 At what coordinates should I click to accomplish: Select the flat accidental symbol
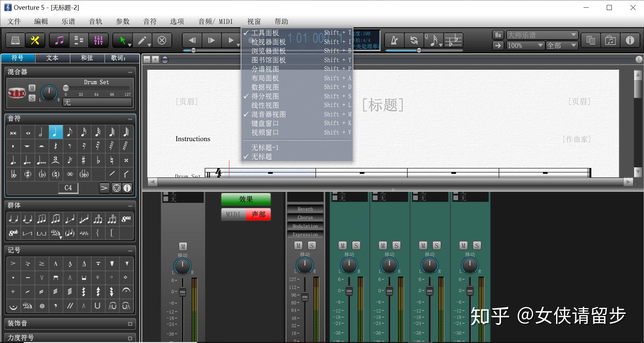coord(98,160)
